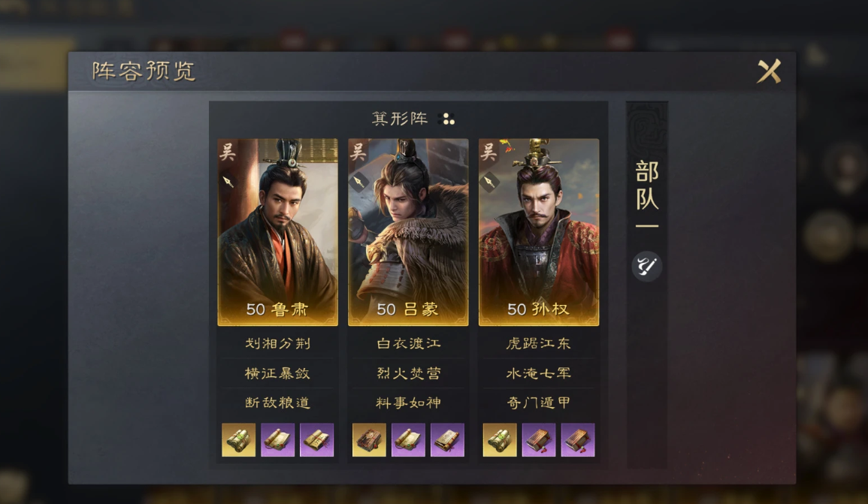Choose 吕蒙's middle purple scroll item
Image resolution: width=868 pixels, height=504 pixels.
409,440
